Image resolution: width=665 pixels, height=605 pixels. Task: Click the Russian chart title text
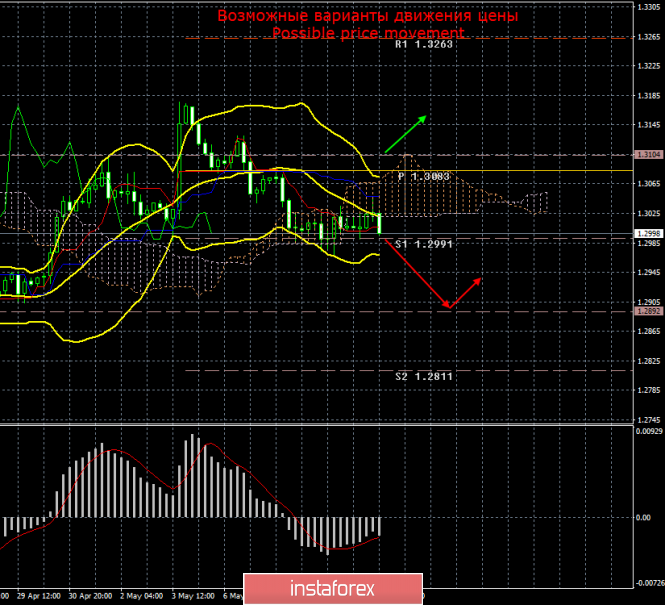coord(370,17)
